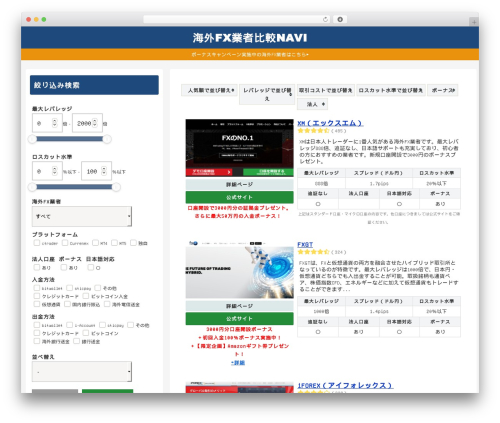Click left handle of leverage slider
Viewport: 500px width, 423px height.
[x=32, y=139]
